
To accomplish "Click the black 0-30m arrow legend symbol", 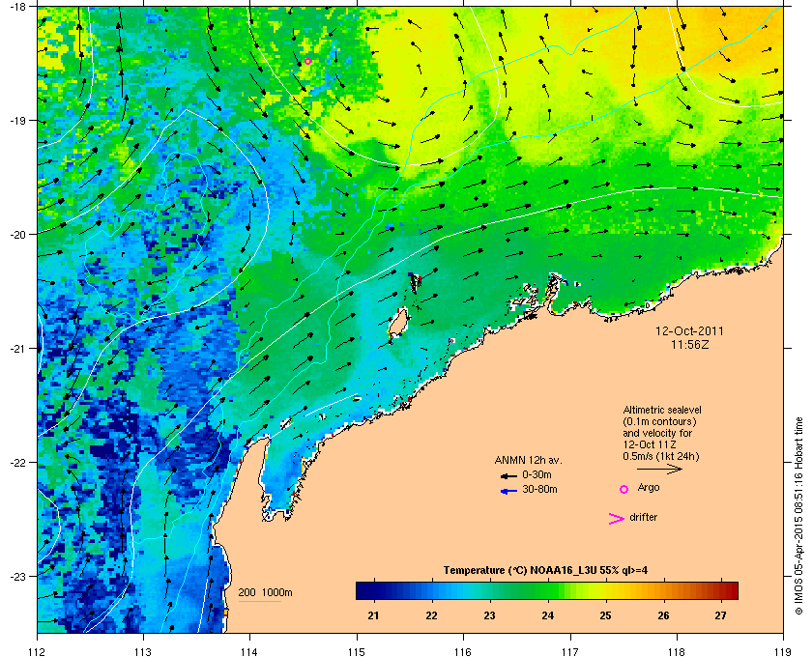I will pyautogui.click(x=508, y=475).
